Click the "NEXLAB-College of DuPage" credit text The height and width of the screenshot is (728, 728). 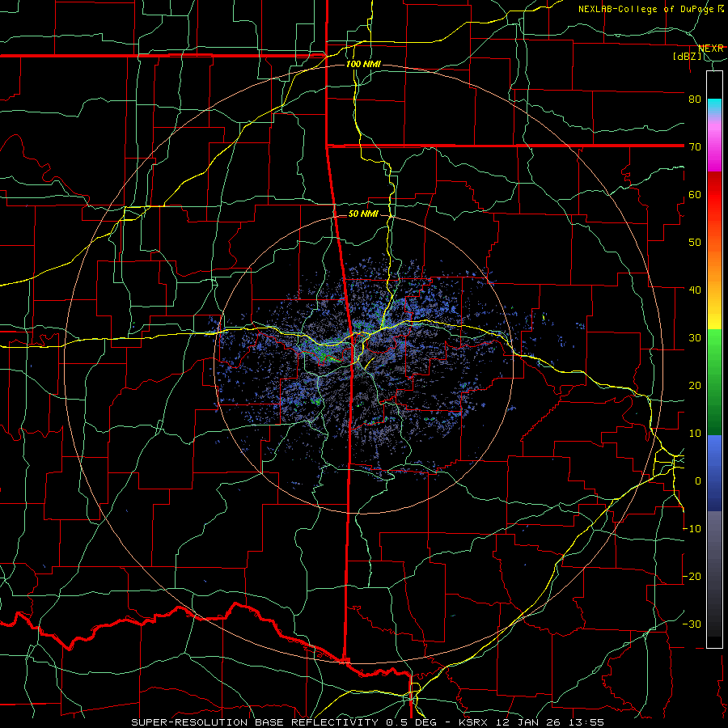click(x=647, y=9)
